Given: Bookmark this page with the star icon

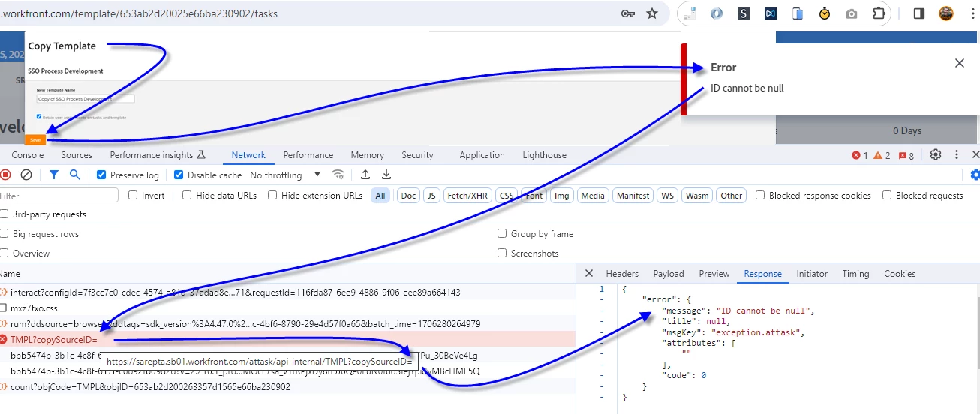Looking at the screenshot, I should (x=652, y=13).
